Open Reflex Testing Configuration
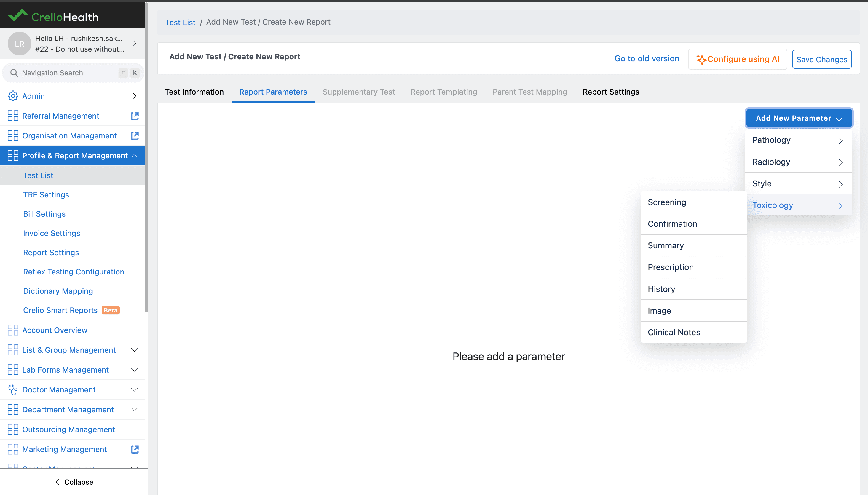The height and width of the screenshot is (495, 868). click(72, 272)
